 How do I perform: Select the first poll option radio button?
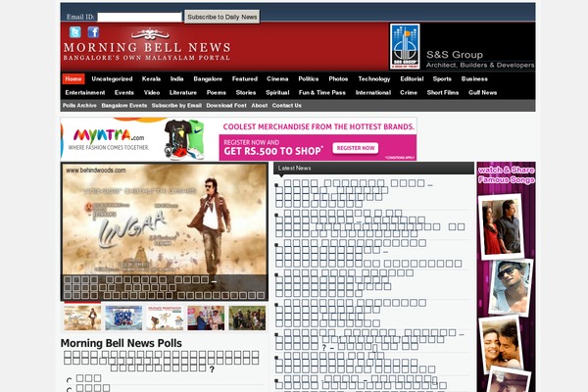[70, 380]
